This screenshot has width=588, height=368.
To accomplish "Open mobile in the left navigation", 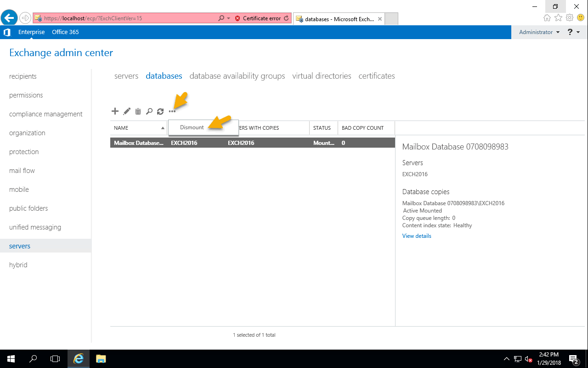I will point(19,190).
